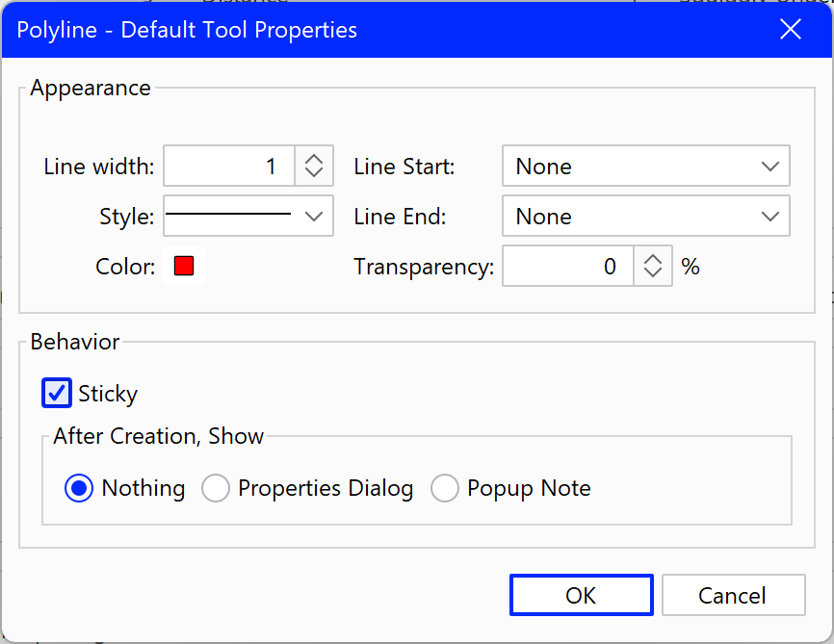Click inside the Line width field

(228, 166)
